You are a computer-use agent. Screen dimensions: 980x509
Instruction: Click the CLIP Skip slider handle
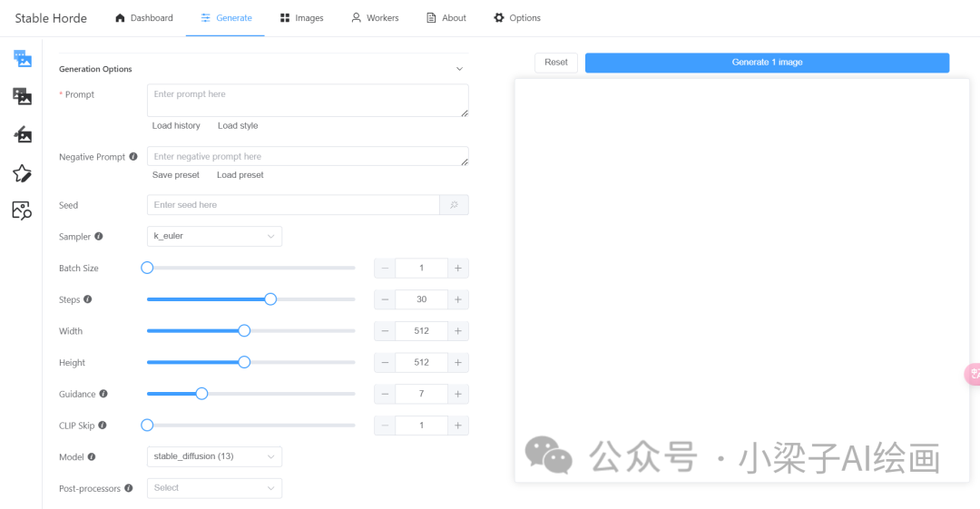pyautogui.click(x=147, y=426)
